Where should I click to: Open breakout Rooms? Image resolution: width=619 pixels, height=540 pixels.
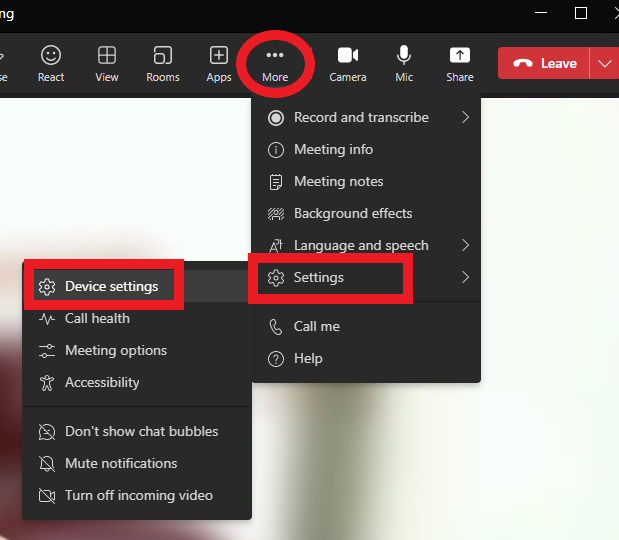pos(163,64)
